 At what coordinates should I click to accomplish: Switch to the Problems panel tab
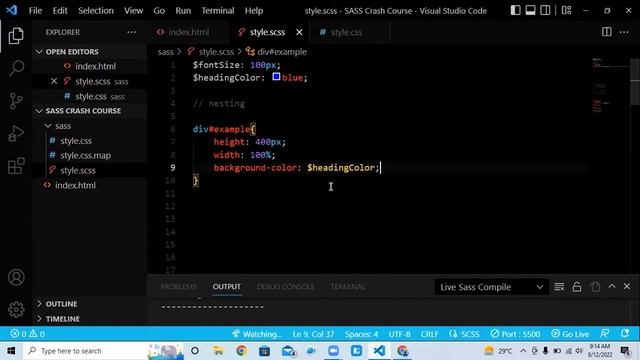178,287
